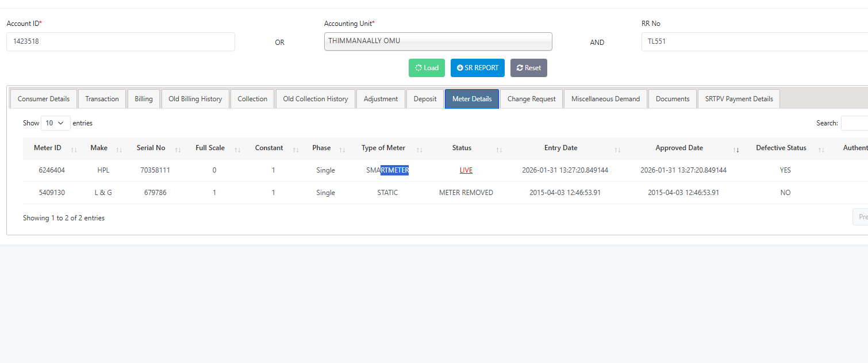This screenshot has height=363, width=868.
Task: Select the Collection tab
Action: click(252, 99)
